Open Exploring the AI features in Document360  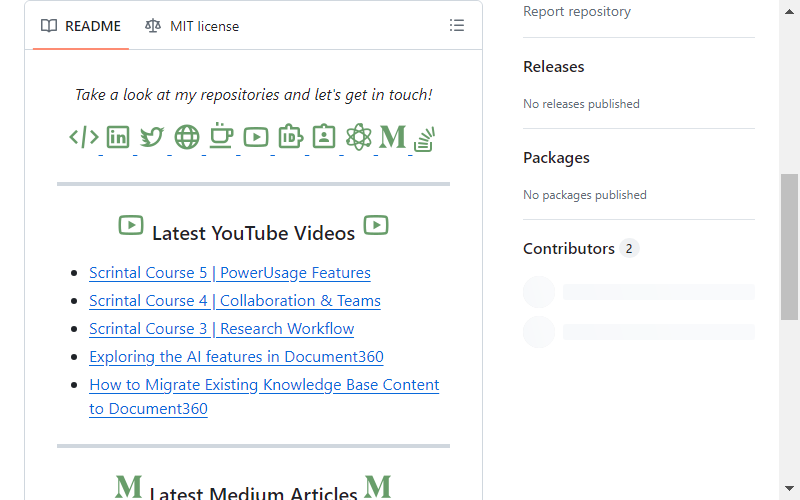tap(236, 357)
